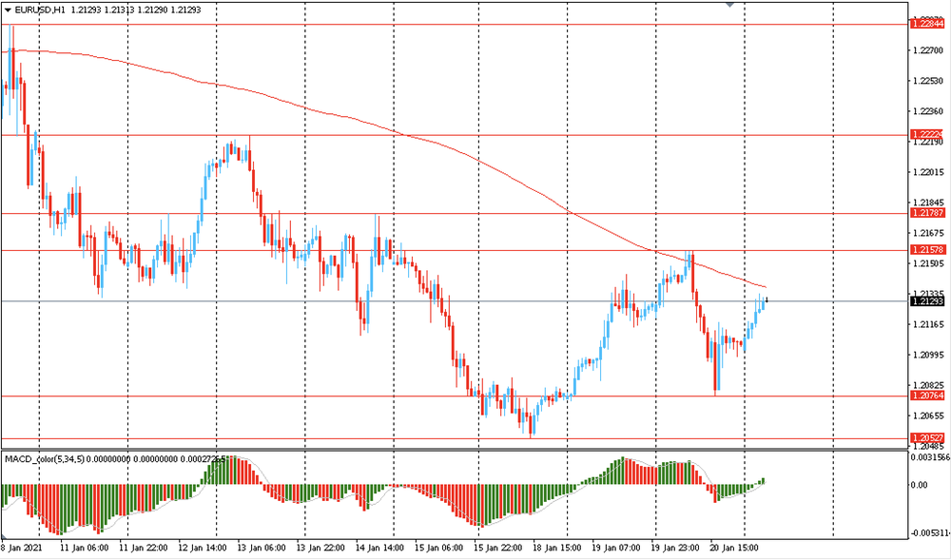Click the 1.22360 price scale value
The image size is (951, 560).
click(928, 111)
